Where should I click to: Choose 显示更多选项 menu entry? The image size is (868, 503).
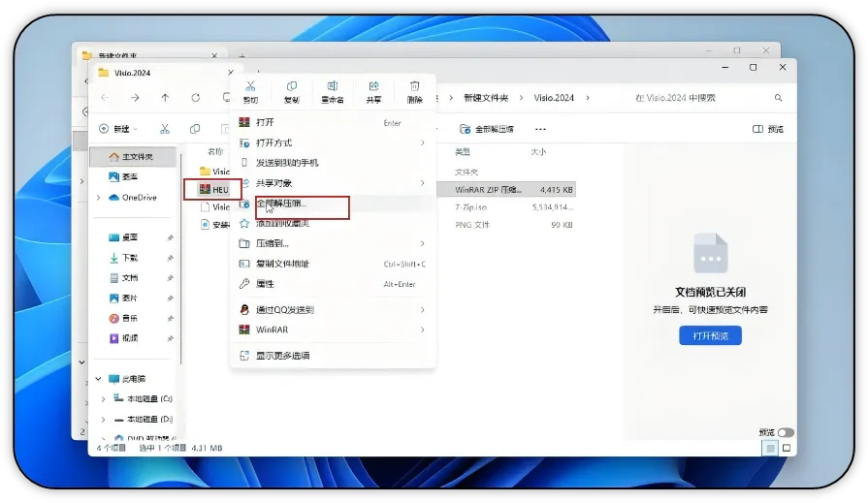332,356
